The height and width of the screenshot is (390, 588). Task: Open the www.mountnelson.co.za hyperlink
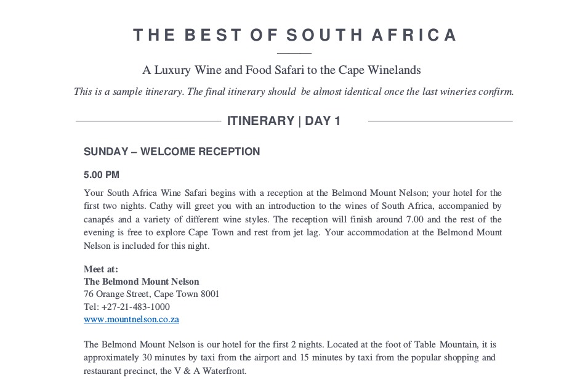pyautogui.click(x=131, y=320)
